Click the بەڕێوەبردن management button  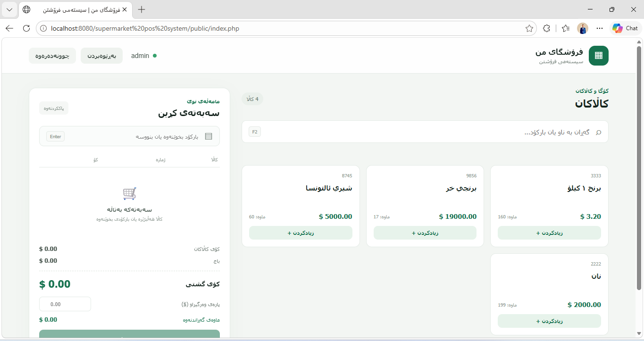[101, 56]
